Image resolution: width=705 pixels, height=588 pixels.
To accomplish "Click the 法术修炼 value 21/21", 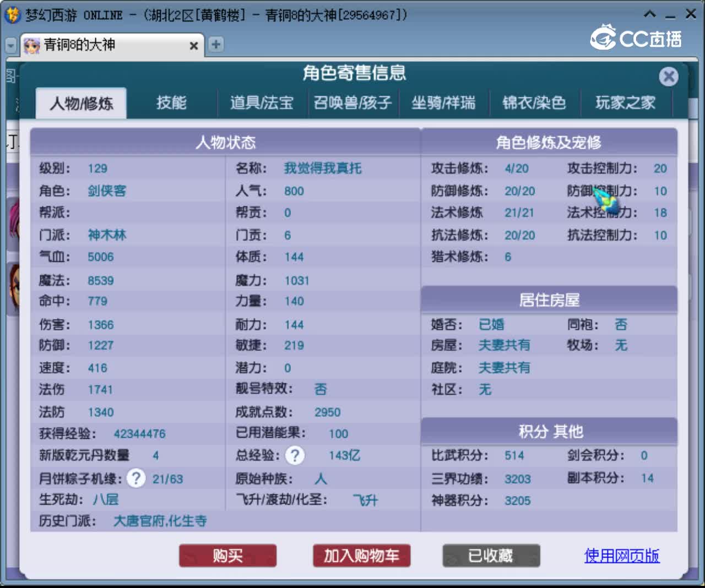I will [x=519, y=213].
